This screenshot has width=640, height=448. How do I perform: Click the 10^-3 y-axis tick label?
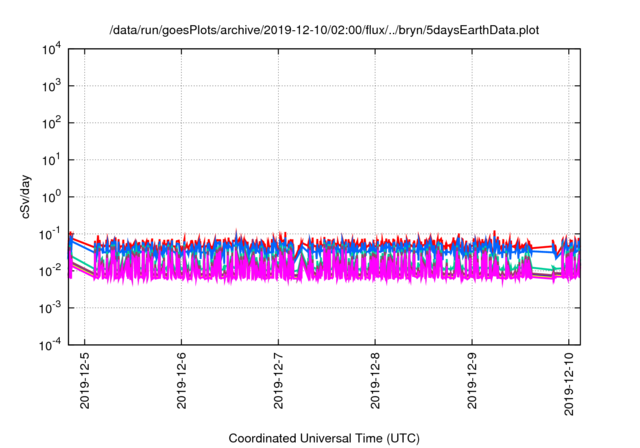(51, 308)
